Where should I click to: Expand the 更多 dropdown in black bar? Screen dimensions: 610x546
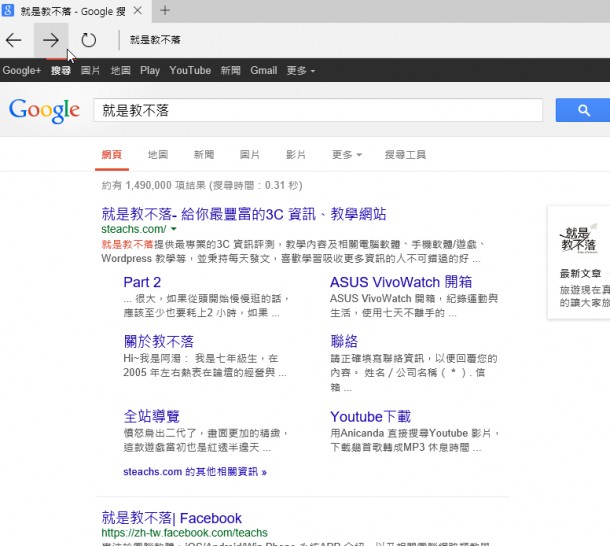tap(300, 71)
